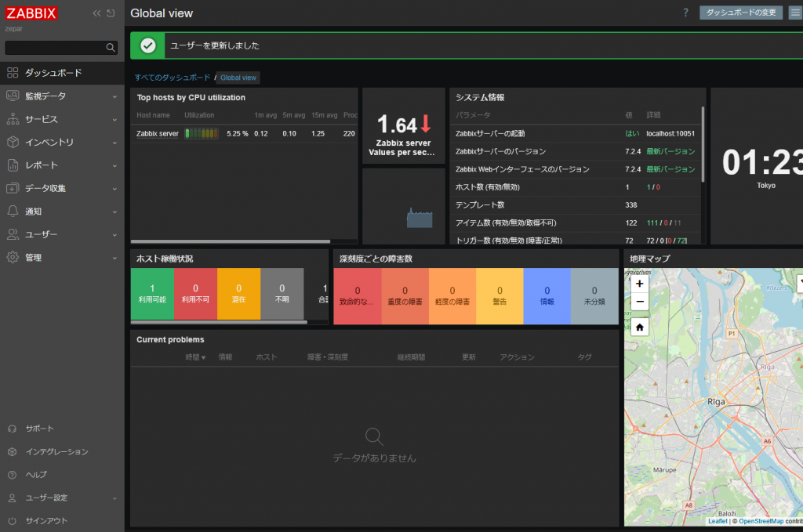
Task: Click the Zabbix logo
Action: coord(31,13)
